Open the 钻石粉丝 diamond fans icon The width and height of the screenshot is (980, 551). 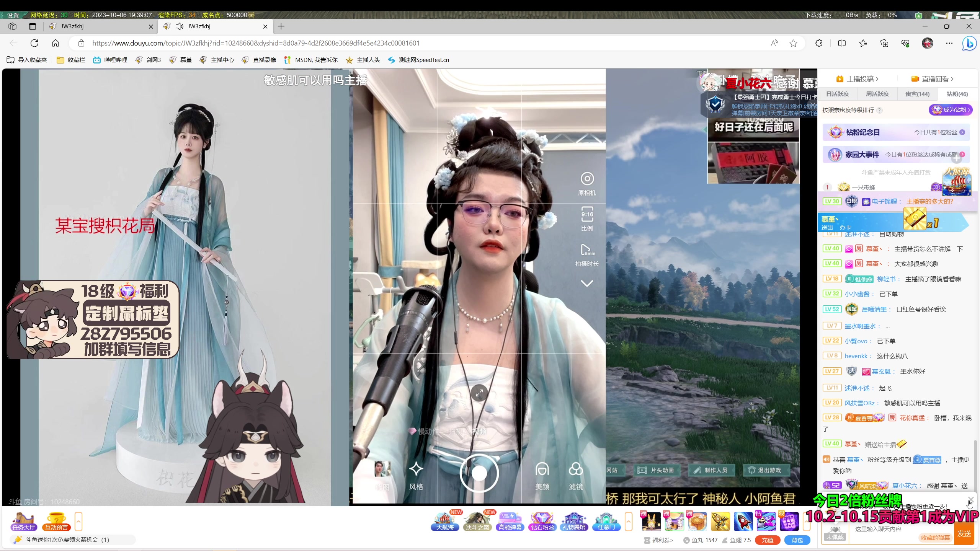pyautogui.click(x=542, y=521)
